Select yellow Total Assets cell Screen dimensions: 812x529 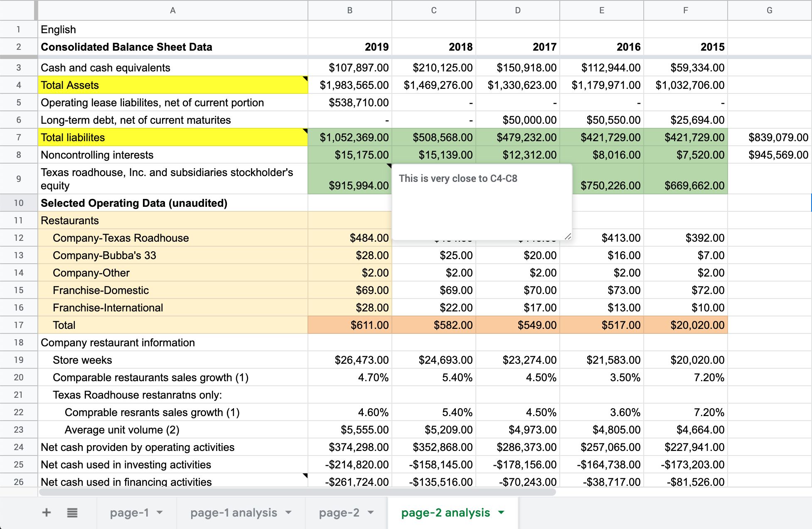pos(173,85)
